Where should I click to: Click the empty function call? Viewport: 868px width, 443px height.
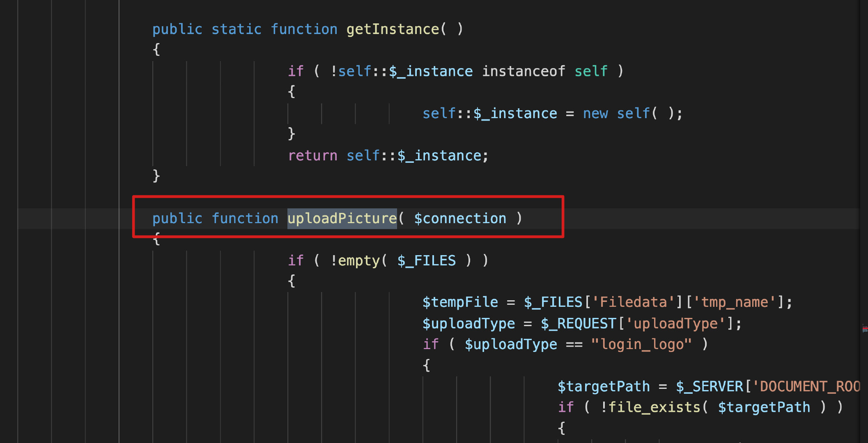point(358,260)
